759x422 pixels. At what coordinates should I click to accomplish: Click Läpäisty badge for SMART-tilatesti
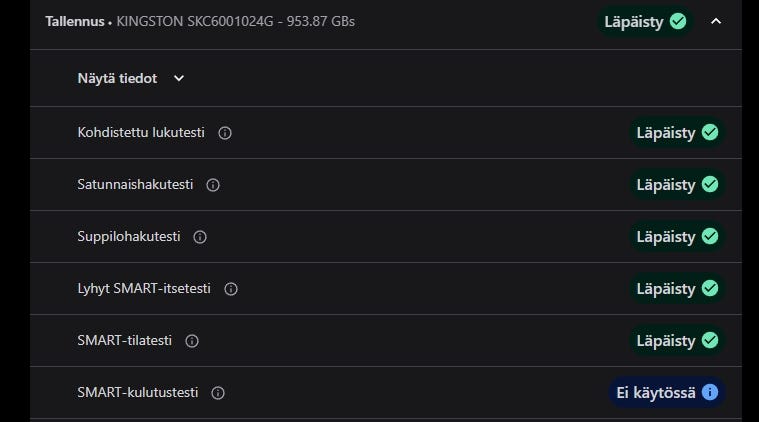point(676,341)
